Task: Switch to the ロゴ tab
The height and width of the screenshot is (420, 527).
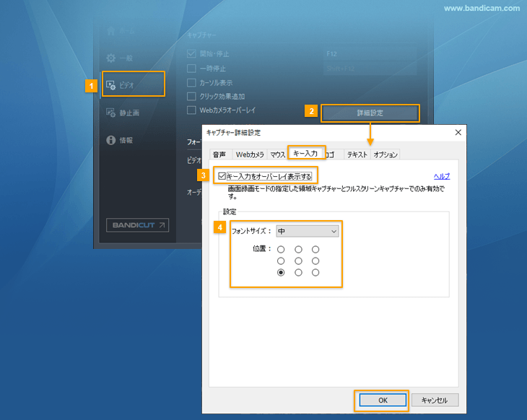Action: 333,154
